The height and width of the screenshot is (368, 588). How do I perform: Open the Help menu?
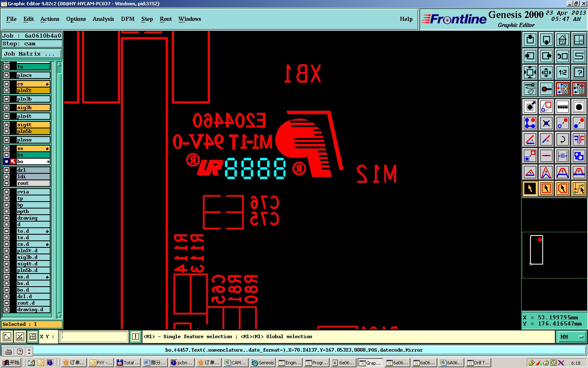[x=406, y=19]
